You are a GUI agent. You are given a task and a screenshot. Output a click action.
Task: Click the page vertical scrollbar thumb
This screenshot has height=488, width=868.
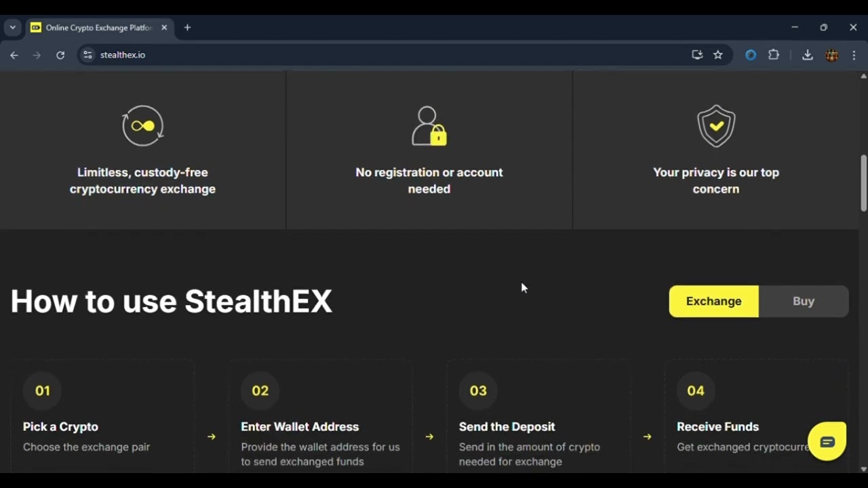pos(863,183)
